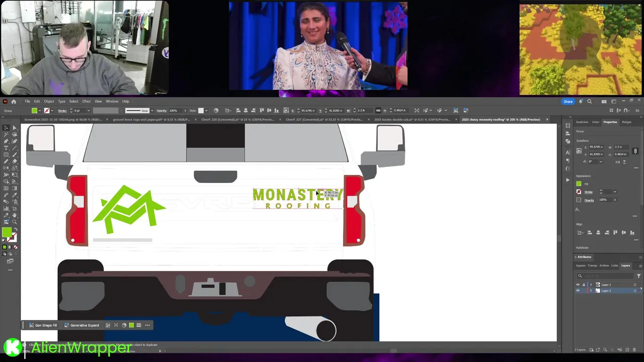This screenshot has height=362, width=644.
Task: Select the reference point grid in Transform
Action: click(579, 151)
